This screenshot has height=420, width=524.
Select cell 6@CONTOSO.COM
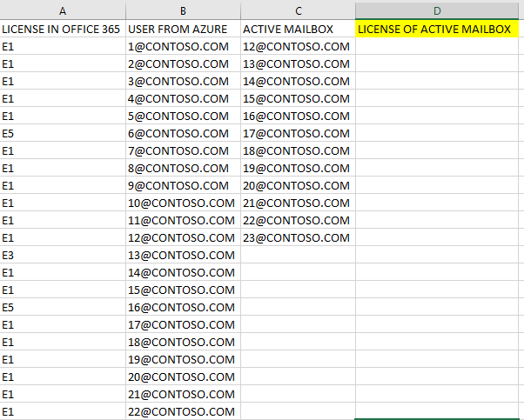point(183,133)
